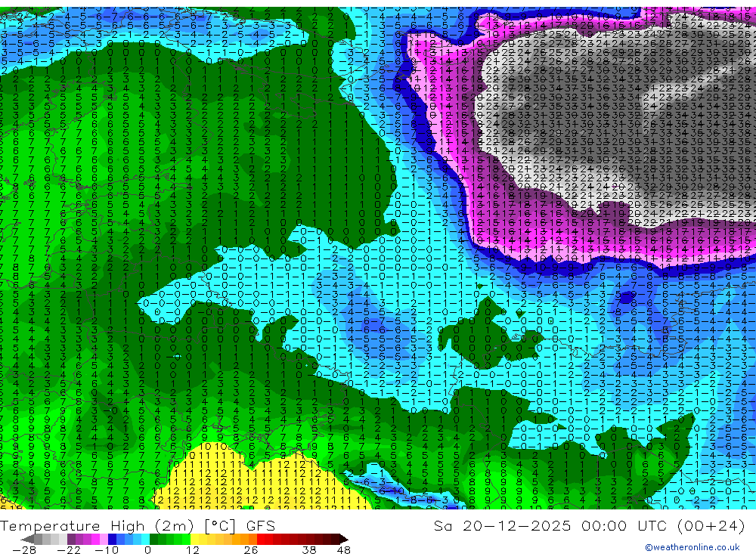Click the 48 legend label

coord(344,550)
